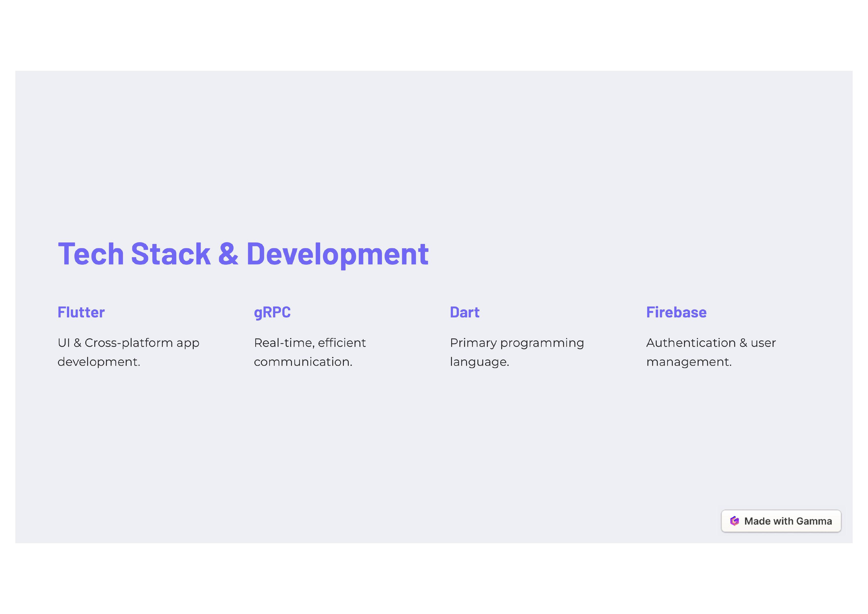Click the word programming under Dart
The width and height of the screenshot is (868, 614).
coord(542,343)
